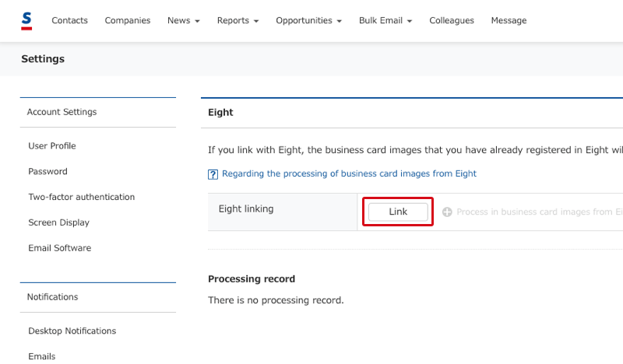623x364 pixels.
Task: Click the Eight section heading
Action: click(220, 112)
